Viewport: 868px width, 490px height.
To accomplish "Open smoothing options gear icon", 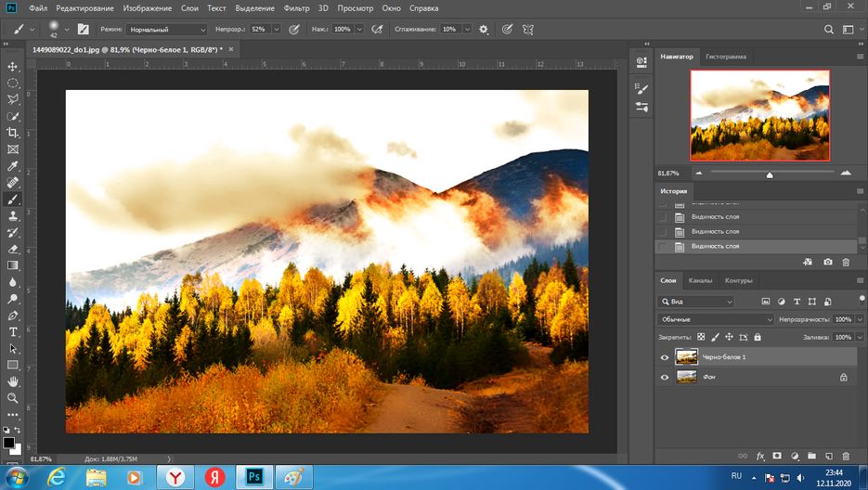I will point(484,30).
